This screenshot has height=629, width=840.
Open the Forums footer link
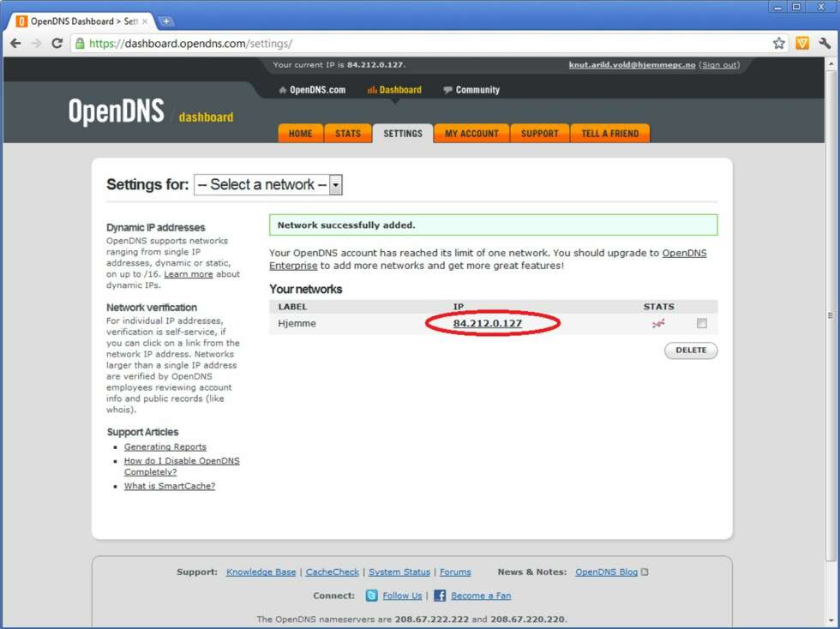455,572
